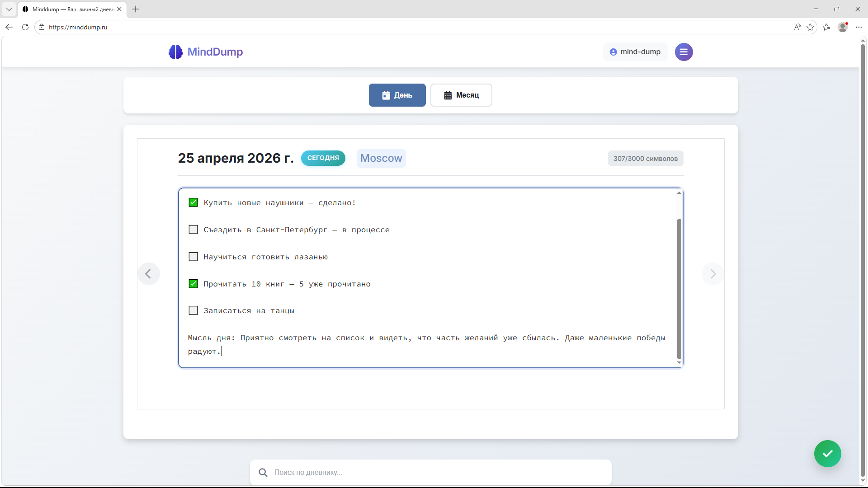Viewport: 868px width, 488px height.
Task: Click the magnifier icon in search bar
Action: (x=263, y=472)
